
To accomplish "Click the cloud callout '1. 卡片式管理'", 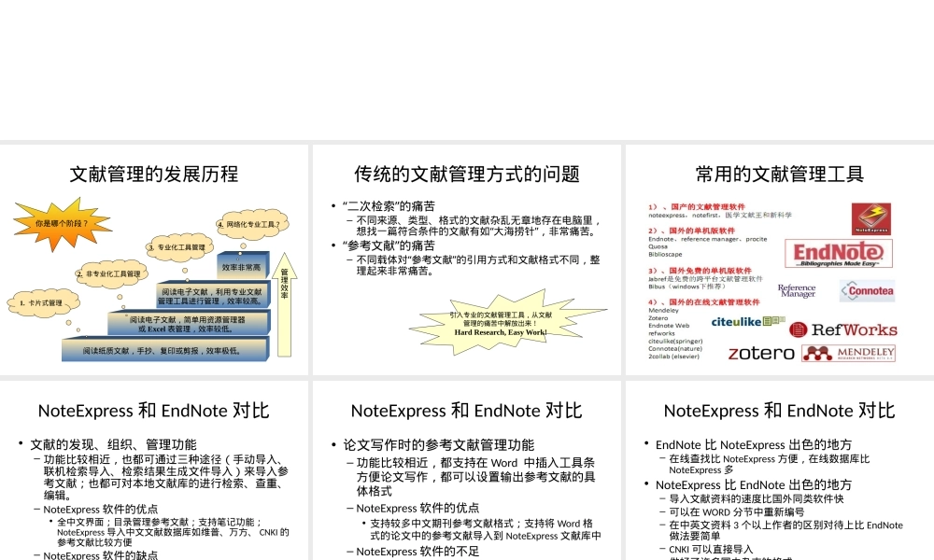I will coord(42,303).
